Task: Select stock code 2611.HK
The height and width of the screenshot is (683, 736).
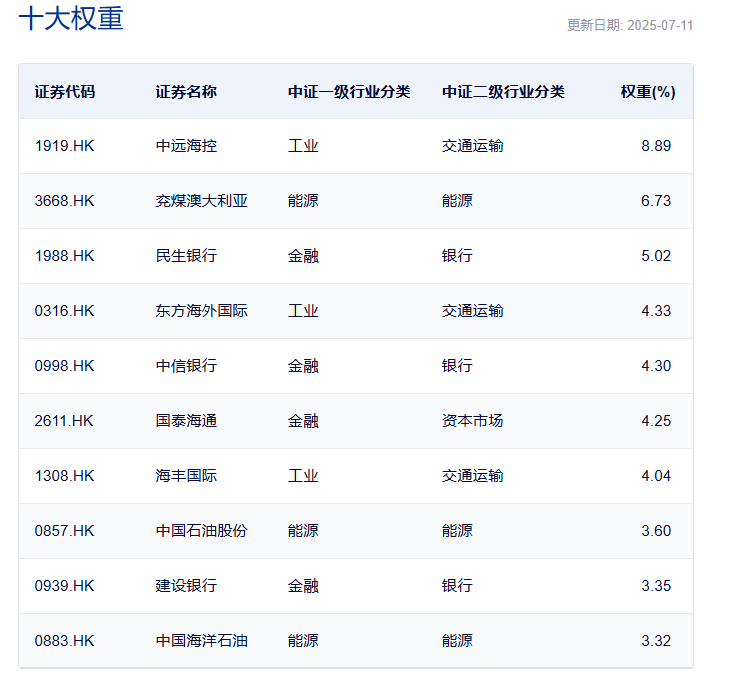Action: pos(64,421)
